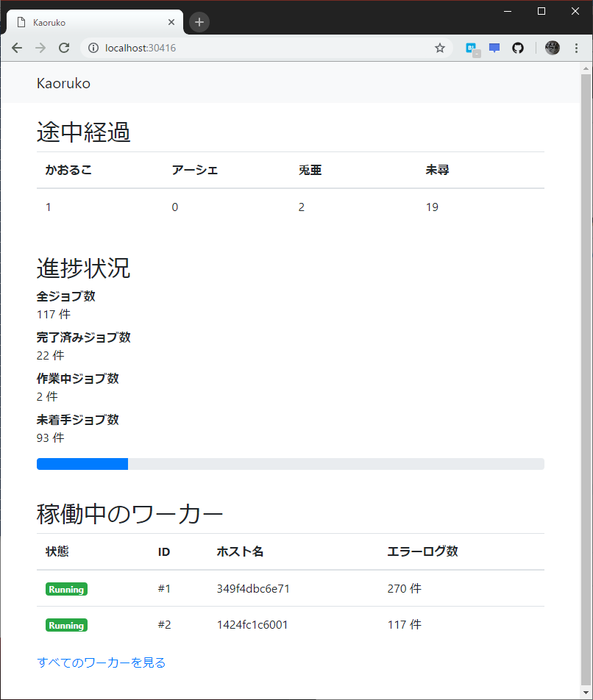Viewport: 593px width, 700px height.
Task: Select hostname 1424fc1c6001
Action: (252, 625)
